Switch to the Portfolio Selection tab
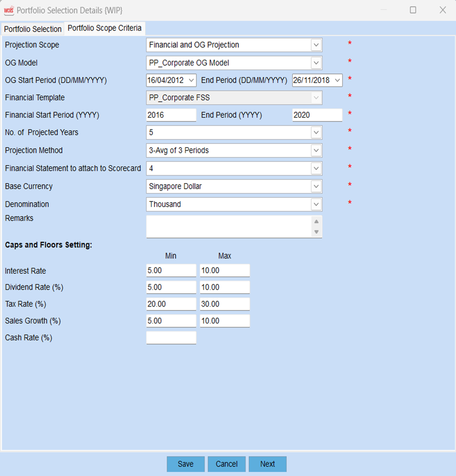456x476 pixels. tap(33, 29)
